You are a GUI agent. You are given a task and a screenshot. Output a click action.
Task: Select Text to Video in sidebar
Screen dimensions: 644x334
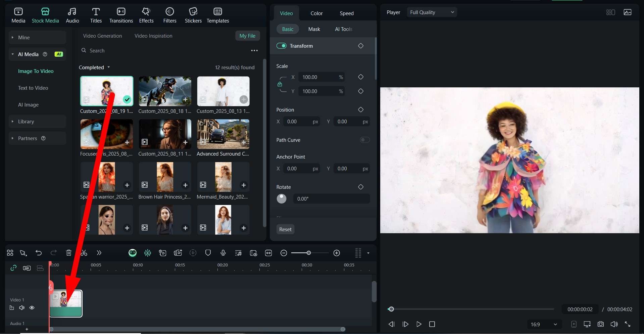pyautogui.click(x=33, y=88)
